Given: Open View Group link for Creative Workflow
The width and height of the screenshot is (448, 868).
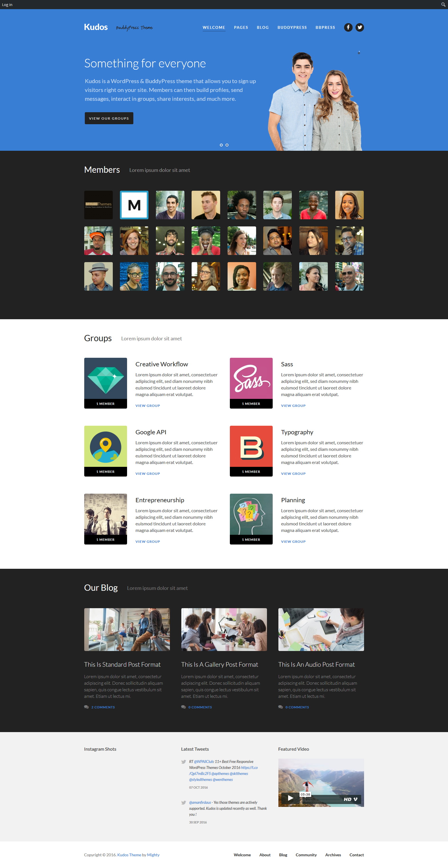Looking at the screenshot, I should pyautogui.click(x=148, y=406).
